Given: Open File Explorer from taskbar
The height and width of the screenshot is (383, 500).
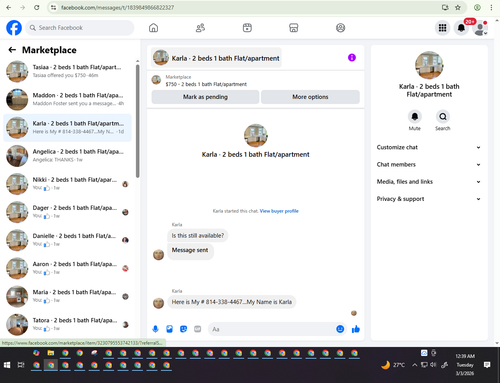Looking at the screenshot, I should coord(51,353).
